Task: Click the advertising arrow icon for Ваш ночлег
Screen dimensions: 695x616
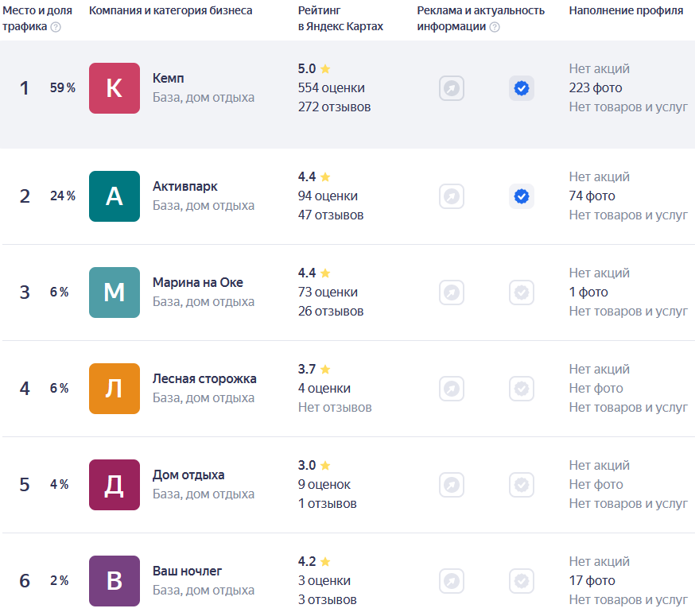Action: pyautogui.click(x=451, y=581)
